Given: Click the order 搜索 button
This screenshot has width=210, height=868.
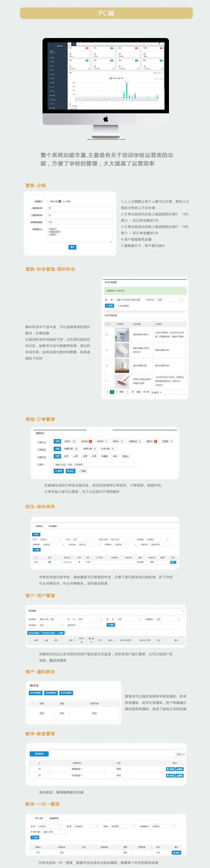Looking at the screenshot, I should 59,471.
